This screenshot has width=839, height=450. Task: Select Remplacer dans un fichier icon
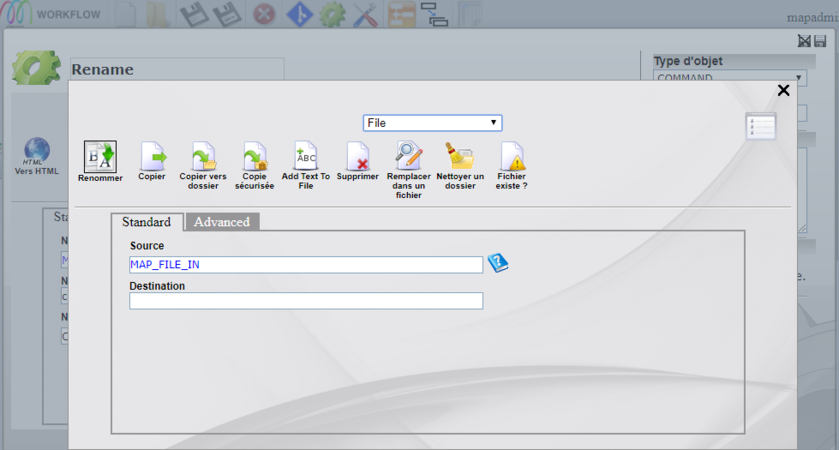tap(409, 156)
